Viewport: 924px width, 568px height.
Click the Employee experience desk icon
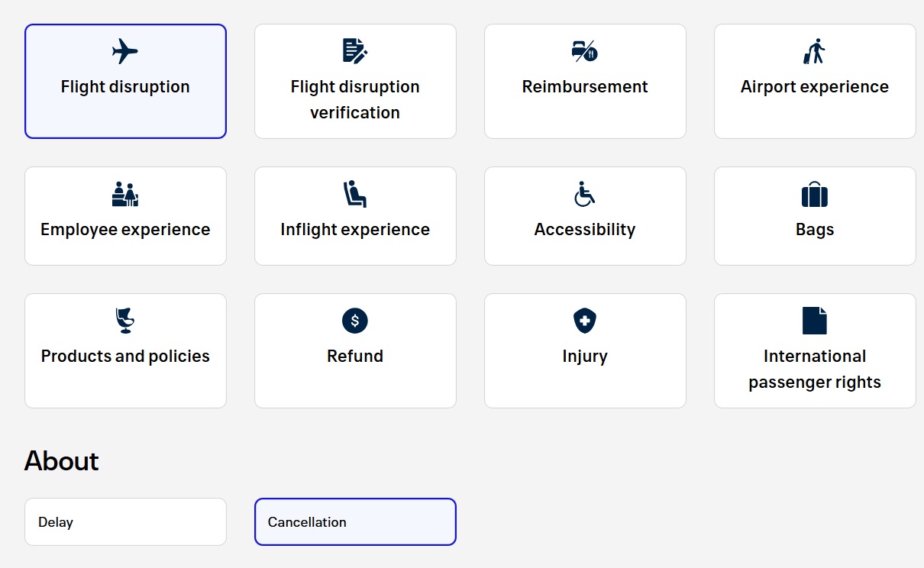pos(125,195)
